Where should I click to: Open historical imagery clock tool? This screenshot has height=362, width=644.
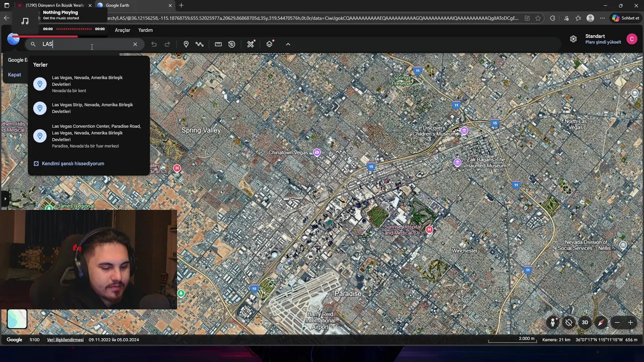pyautogui.click(x=232, y=44)
